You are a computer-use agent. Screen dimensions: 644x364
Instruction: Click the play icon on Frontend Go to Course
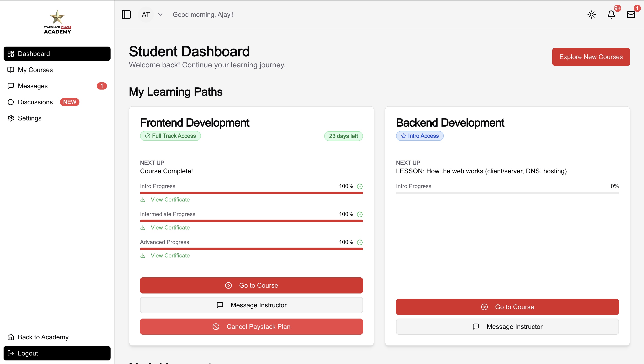[x=229, y=285]
